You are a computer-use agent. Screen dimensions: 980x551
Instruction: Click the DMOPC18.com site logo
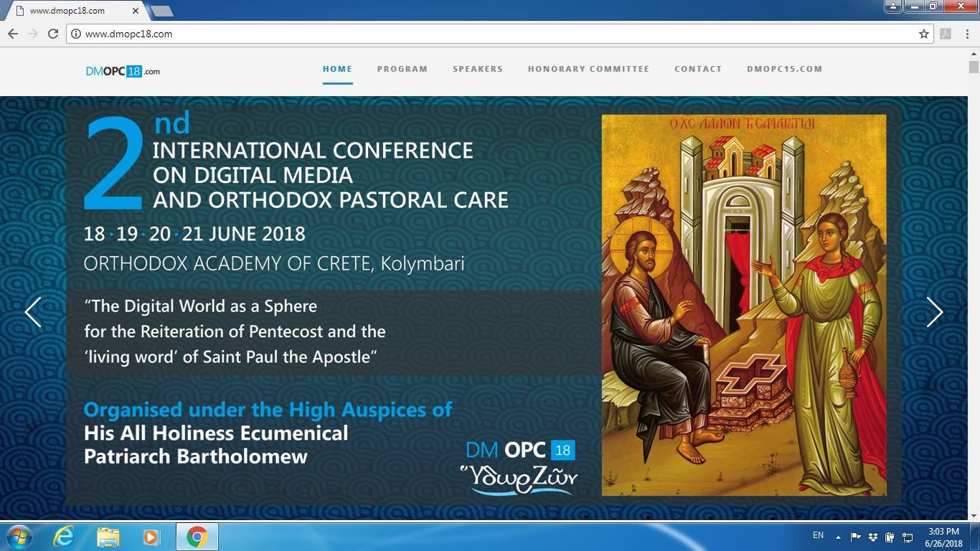point(121,70)
